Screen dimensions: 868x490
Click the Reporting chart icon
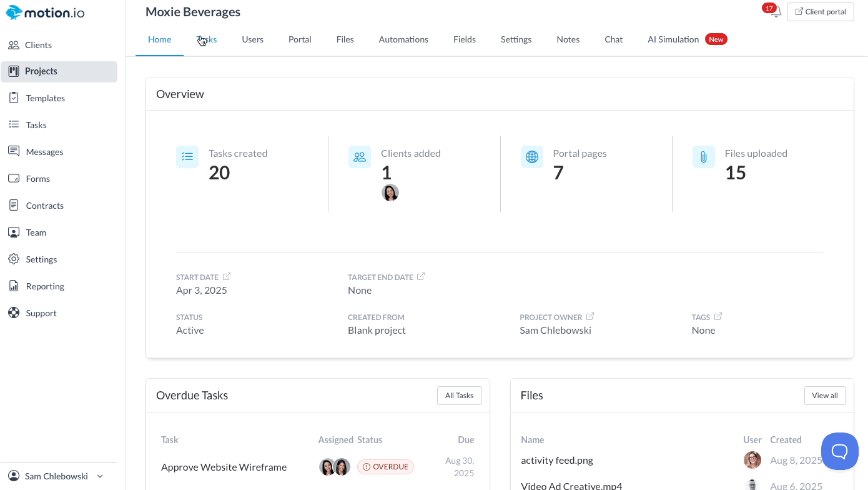14,286
